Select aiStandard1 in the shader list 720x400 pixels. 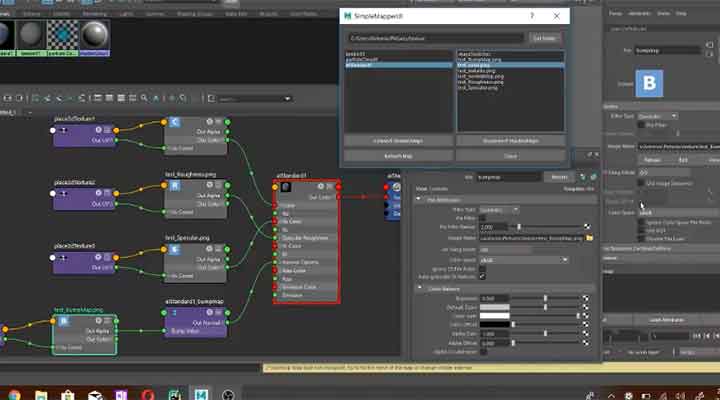361,64
